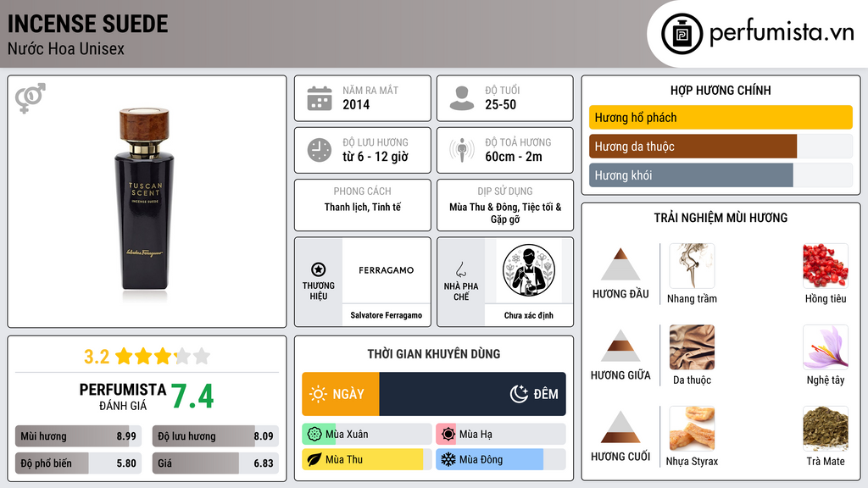Click the middle-note pyramid icon Hương giữa
Screen dimensions: 868x488
tap(620, 346)
